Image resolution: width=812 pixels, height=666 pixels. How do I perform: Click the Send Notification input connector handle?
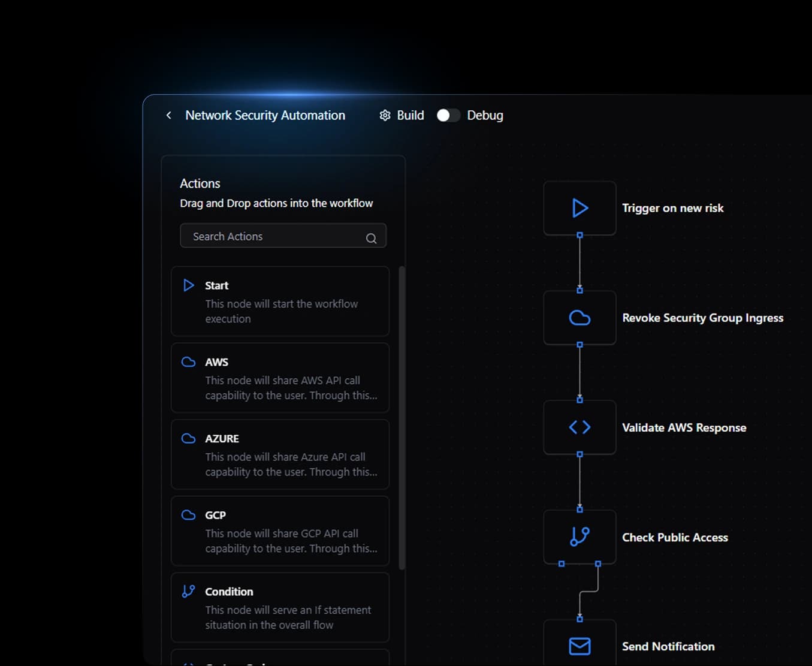[x=579, y=619]
